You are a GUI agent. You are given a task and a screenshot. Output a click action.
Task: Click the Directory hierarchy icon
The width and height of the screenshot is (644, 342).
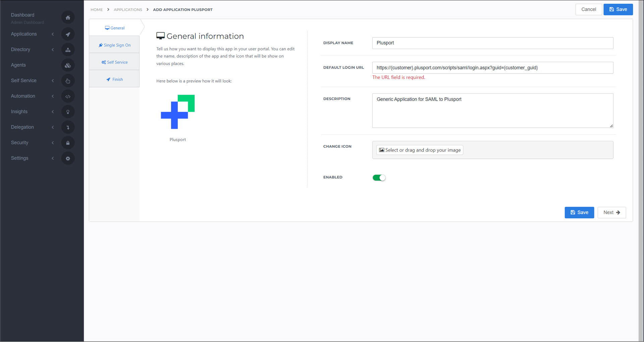pos(68,50)
